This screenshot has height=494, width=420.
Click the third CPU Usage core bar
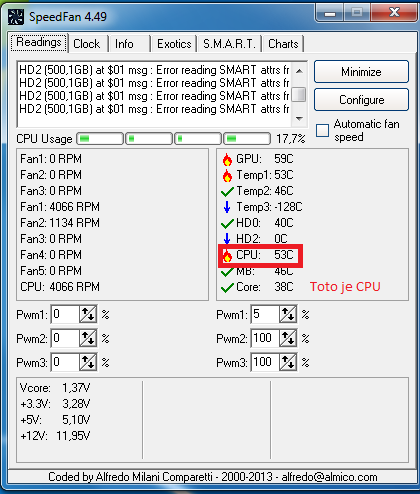click(x=198, y=139)
